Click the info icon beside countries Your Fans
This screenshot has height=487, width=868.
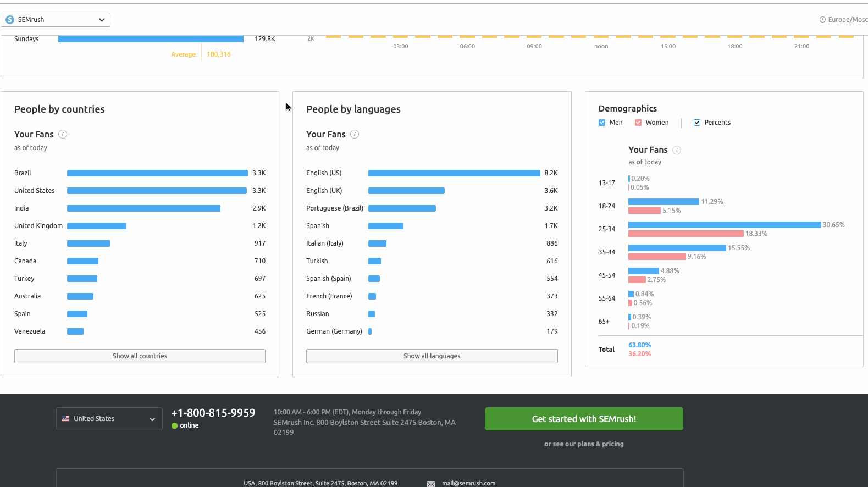pyautogui.click(x=63, y=134)
